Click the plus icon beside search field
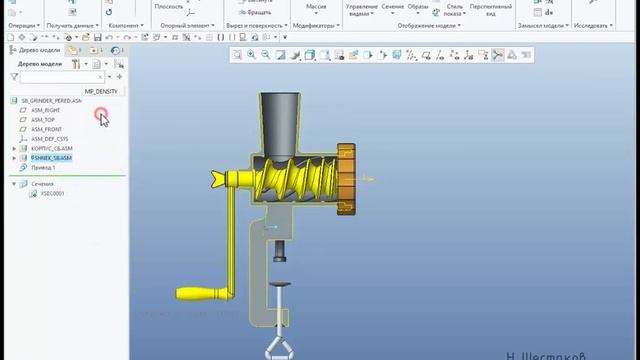Viewport: 640px width, 360px height. [x=120, y=77]
